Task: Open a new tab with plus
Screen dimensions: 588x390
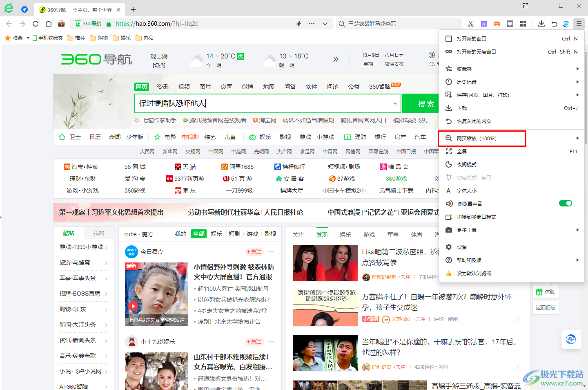Action: pyautogui.click(x=133, y=9)
